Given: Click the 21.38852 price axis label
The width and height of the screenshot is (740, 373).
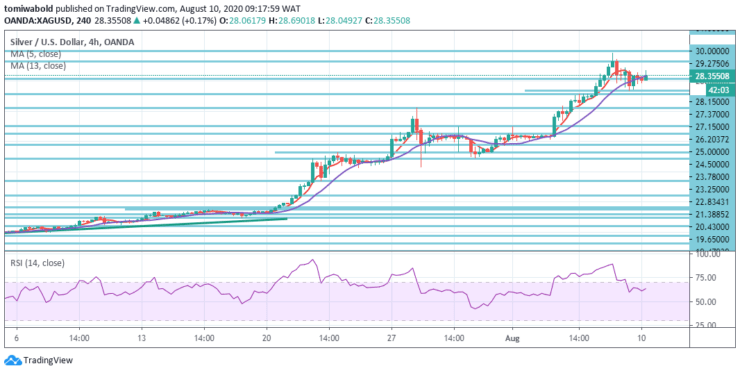Looking at the screenshot, I should (713, 214).
